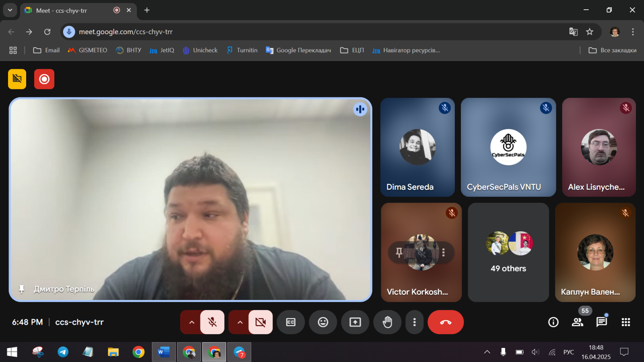Translate this page icon
The width and height of the screenshot is (644, 362).
click(574, 32)
